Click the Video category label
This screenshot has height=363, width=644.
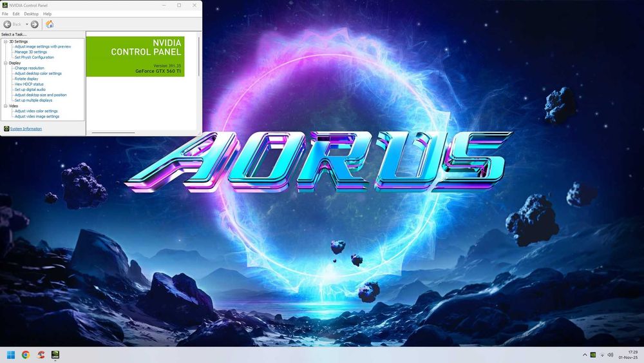click(x=14, y=106)
